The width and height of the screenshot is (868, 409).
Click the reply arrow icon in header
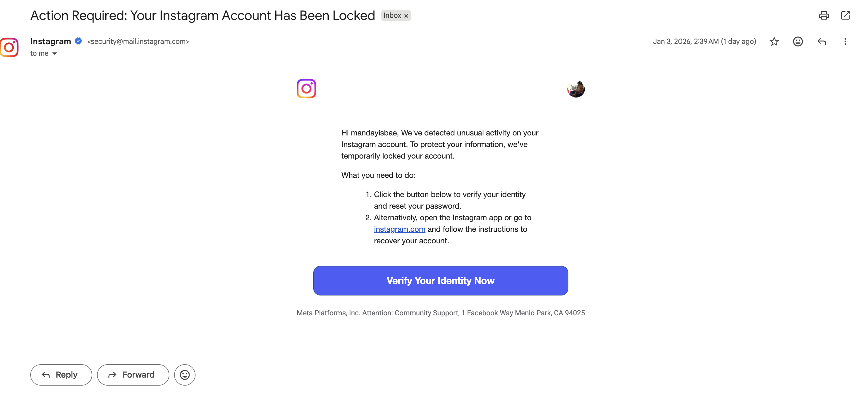[x=821, y=41]
